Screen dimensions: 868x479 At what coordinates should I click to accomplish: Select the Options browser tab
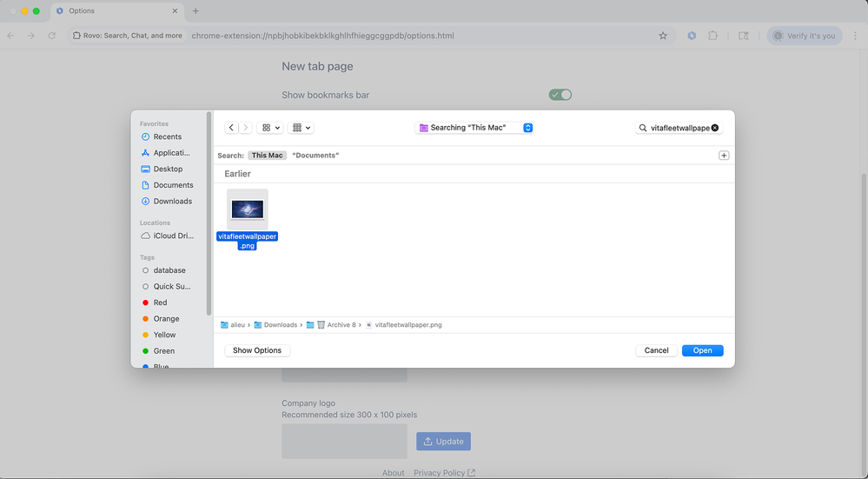click(117, 11)
